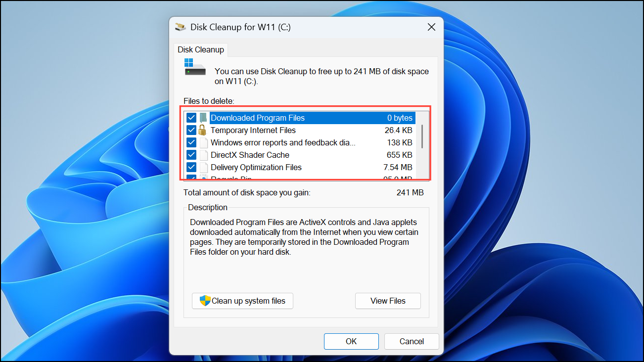Uncheck Windows error reports and feedback dia...

click(x=191, y=142)
